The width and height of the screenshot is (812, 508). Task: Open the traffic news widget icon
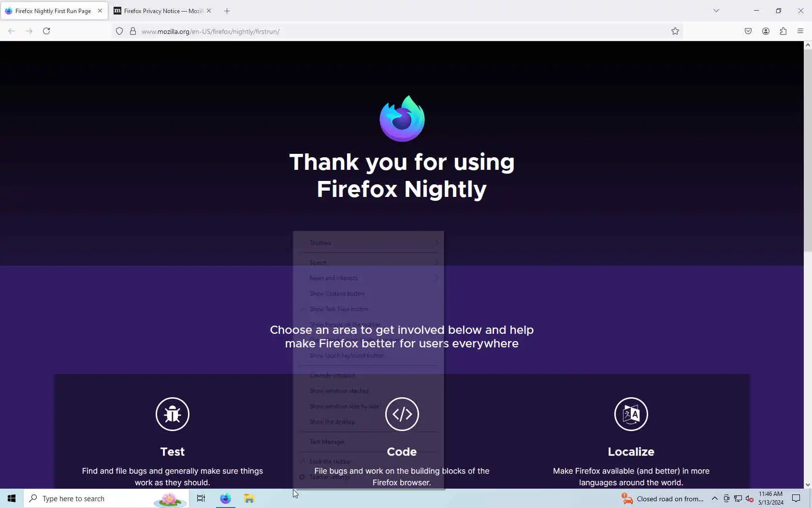point(627,498)
